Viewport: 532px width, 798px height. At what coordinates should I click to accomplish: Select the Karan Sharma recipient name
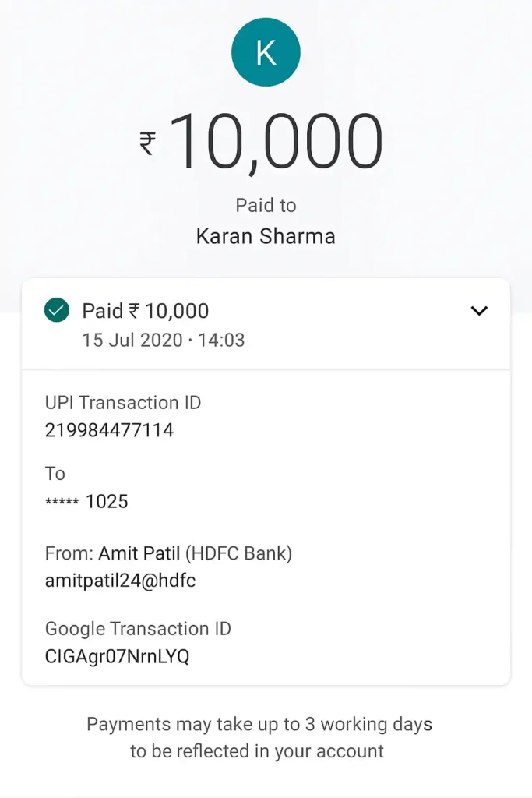266,236
